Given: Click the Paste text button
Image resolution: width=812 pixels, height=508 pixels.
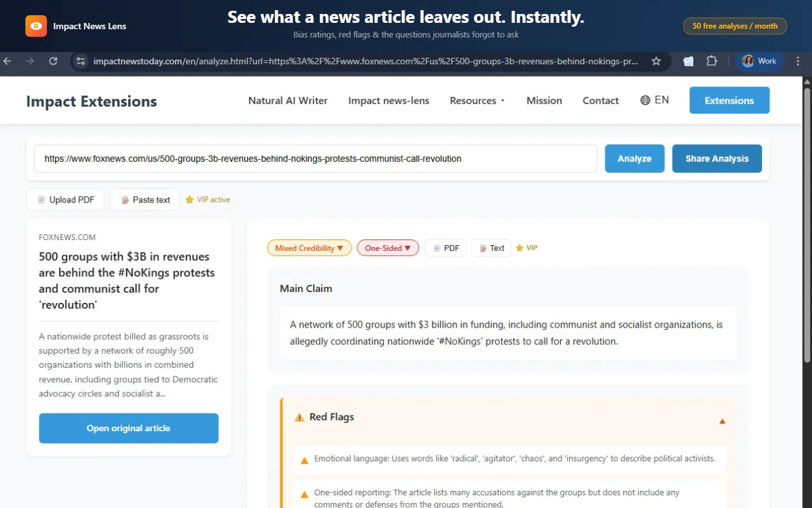Looking at the screenshot, I should 145,199.
